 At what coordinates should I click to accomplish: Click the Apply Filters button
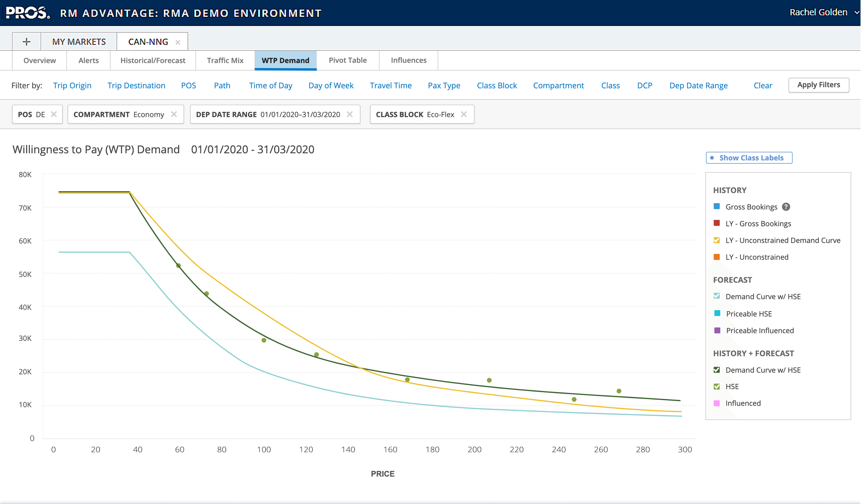coord(818,85)
